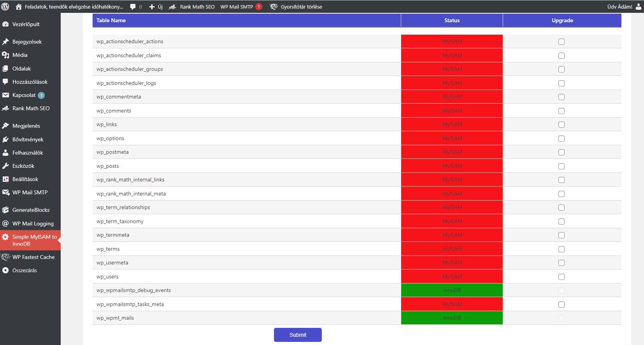Click the Rank Math SEO sidebar icon

[5, 108]
